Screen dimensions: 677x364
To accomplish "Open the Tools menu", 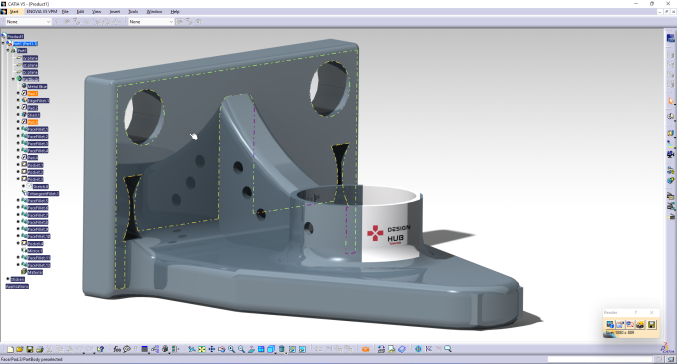I will (x=133, y=12).
